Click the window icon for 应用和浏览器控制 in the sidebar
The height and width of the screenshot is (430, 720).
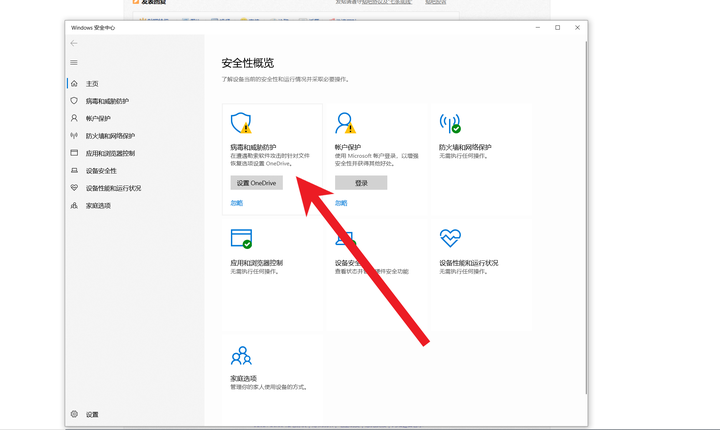(x=74, y=153)
